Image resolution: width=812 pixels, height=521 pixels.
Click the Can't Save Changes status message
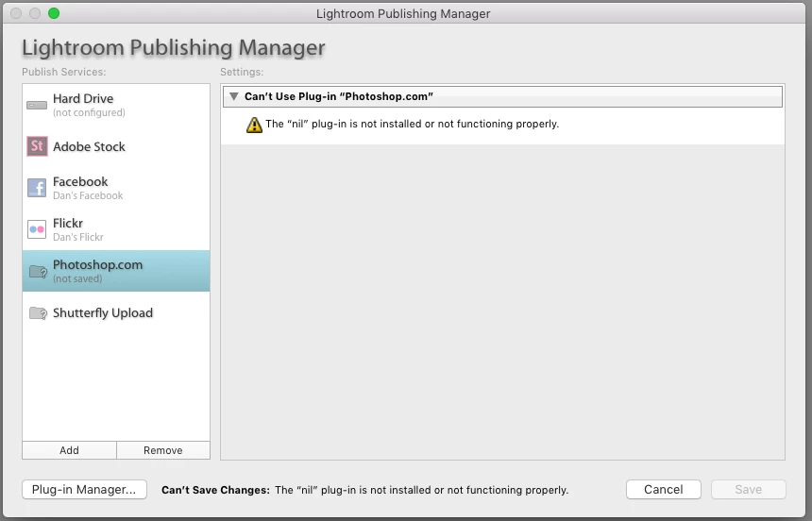coord(364,490)
